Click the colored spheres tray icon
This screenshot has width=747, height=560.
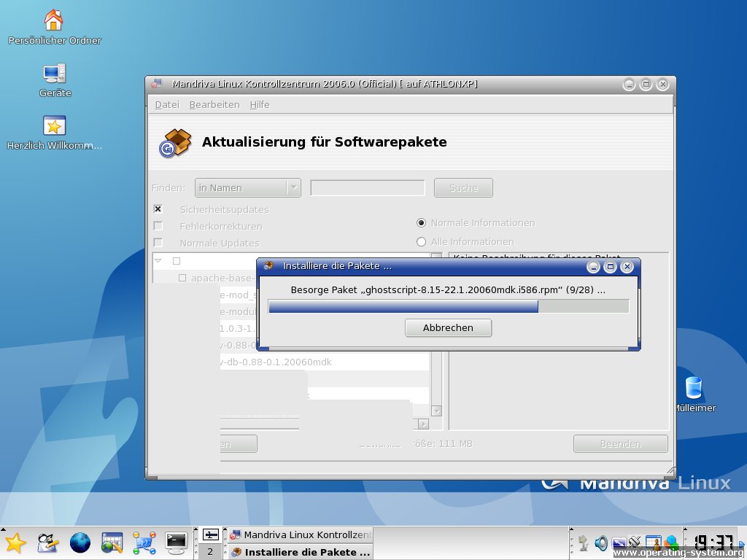(x=671, y=542)
